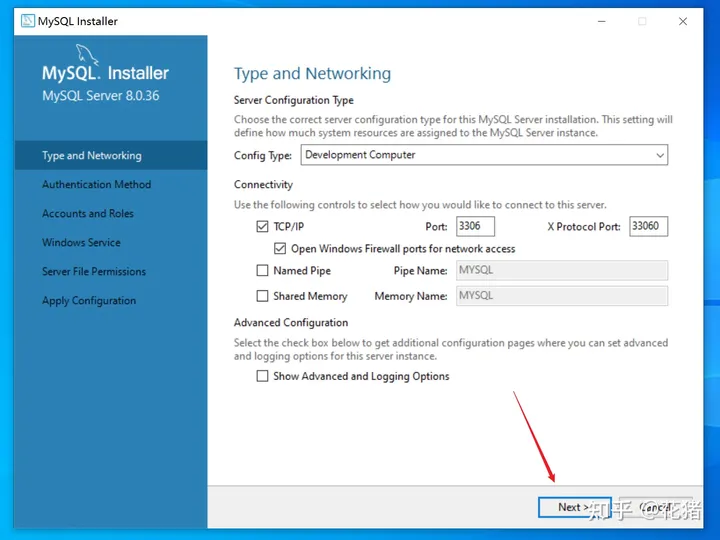This screenshot has width=720, height=540.
Task: Check Show Advanced and Logging Options
Action: point(262,376)
